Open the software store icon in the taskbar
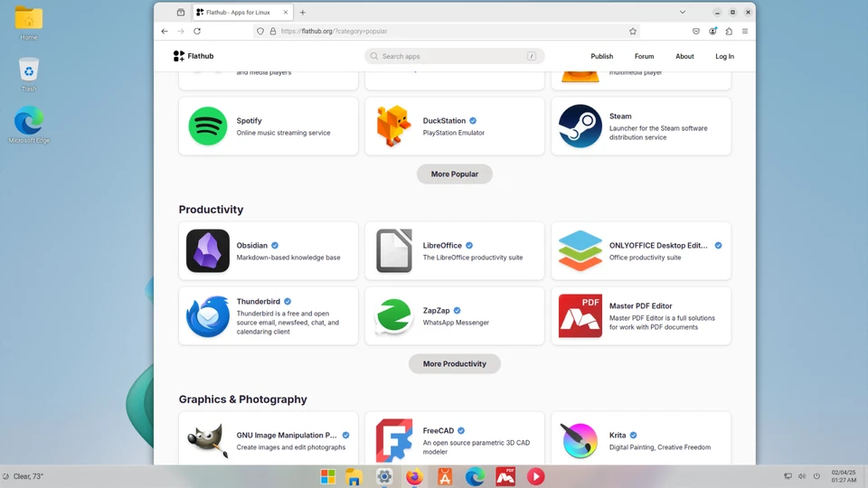868x488 pixels. coord(445,476)
